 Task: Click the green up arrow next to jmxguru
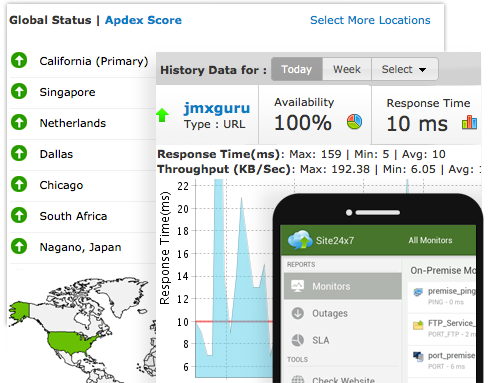click(162, 115)
